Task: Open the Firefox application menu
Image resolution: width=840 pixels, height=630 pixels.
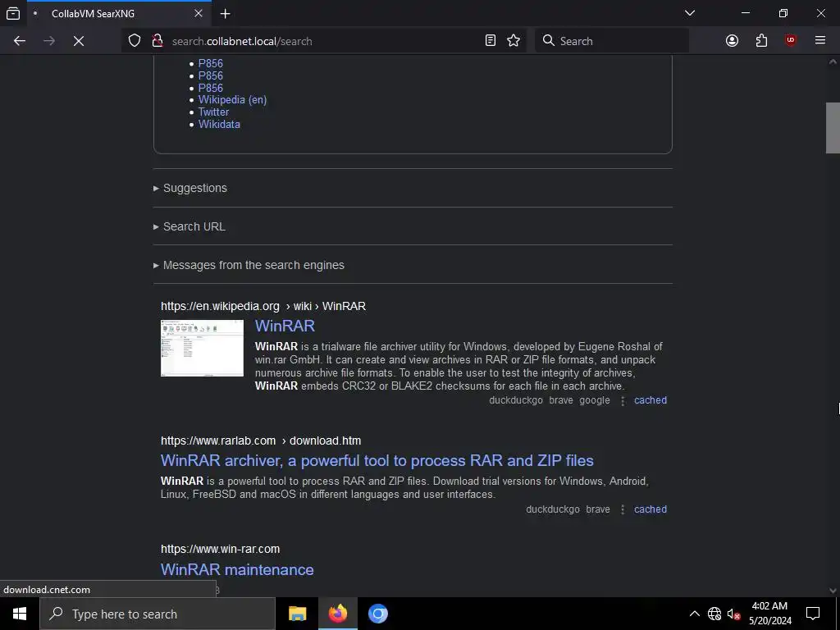Action: tap(820, 41)
